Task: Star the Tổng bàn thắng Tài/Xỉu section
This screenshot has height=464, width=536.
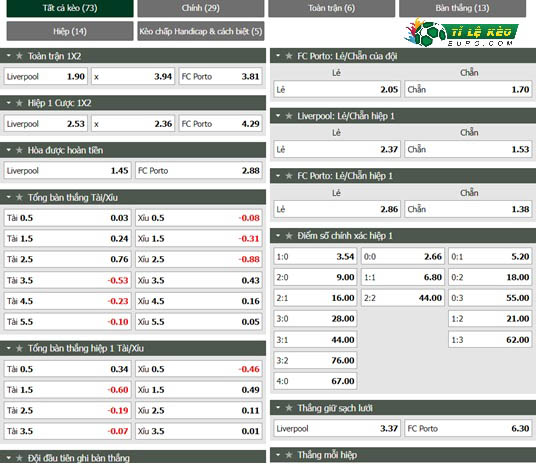Action: point(19,197)
